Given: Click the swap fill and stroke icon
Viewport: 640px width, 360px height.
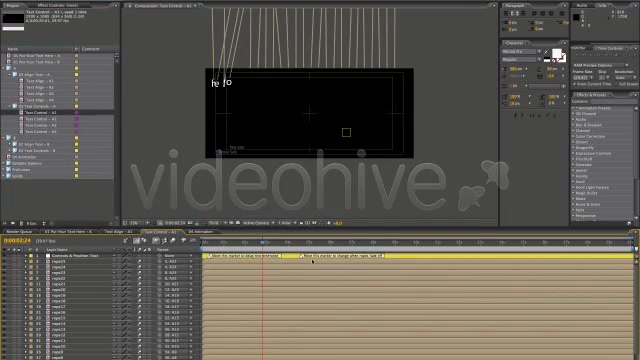Looking at the screenshot, I should pyautogui.click(x=563, y=51).
